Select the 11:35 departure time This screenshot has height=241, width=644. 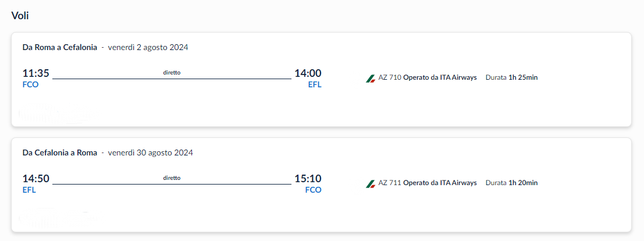click(x=35, y=73)
